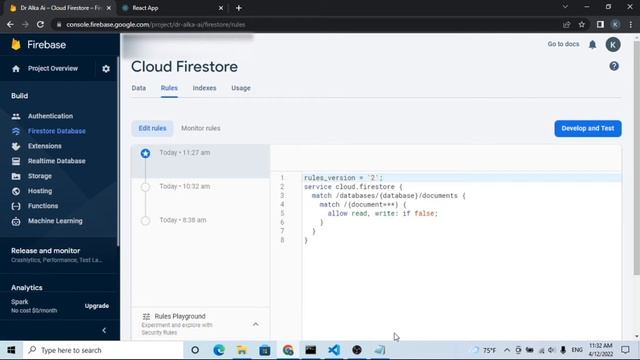Open Realtime Database in the sidebar
This screenshot has height=360, width=640.
[x=57, y=161]
